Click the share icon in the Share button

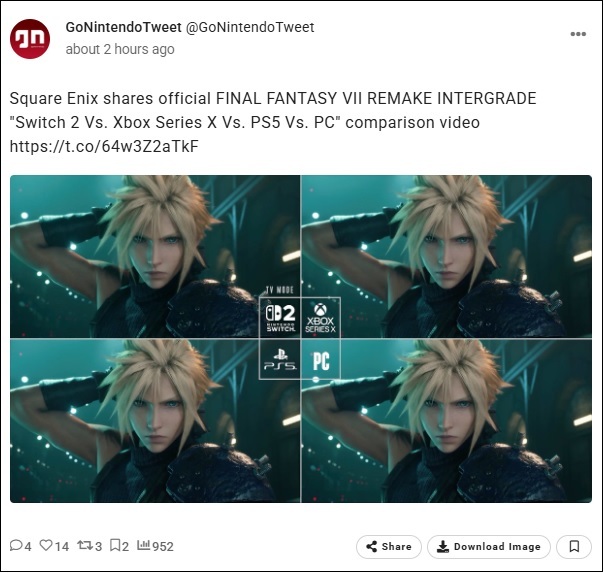[x=372, y=546]
